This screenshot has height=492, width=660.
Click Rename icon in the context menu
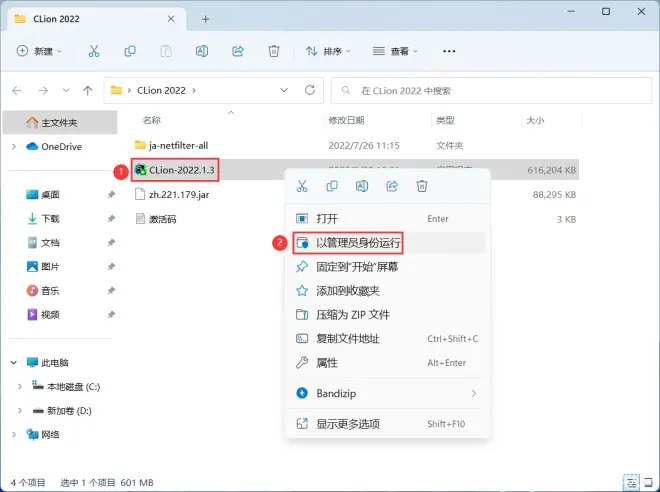coord(362,186)
